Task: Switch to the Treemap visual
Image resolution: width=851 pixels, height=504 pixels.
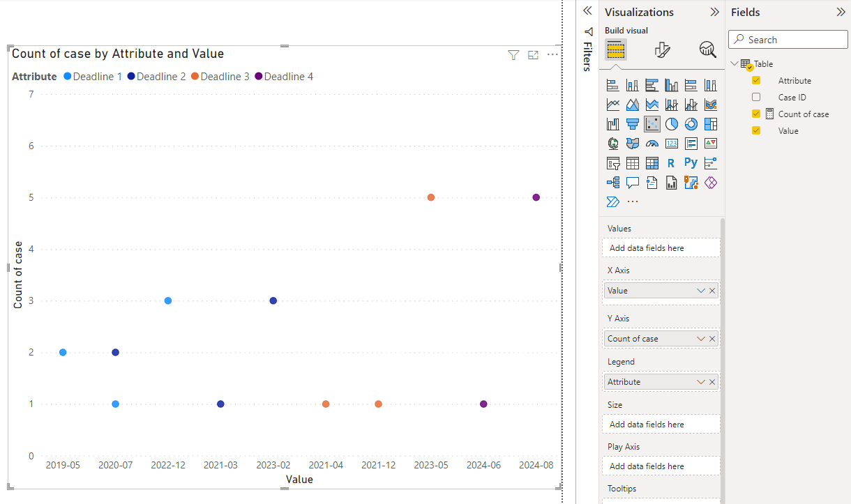Action: (x=711, y=124)
